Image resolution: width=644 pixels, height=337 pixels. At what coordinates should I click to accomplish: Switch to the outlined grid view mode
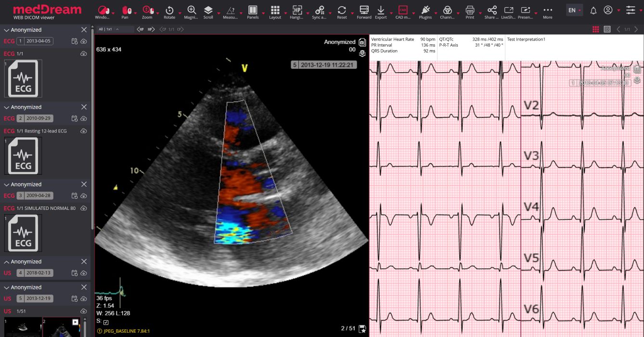point(607,29)
